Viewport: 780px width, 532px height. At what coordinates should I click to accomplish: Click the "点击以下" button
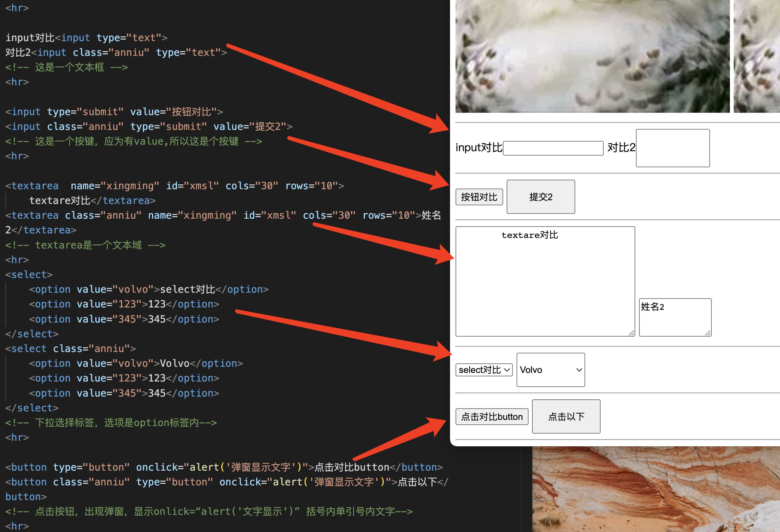click(566, 416)
